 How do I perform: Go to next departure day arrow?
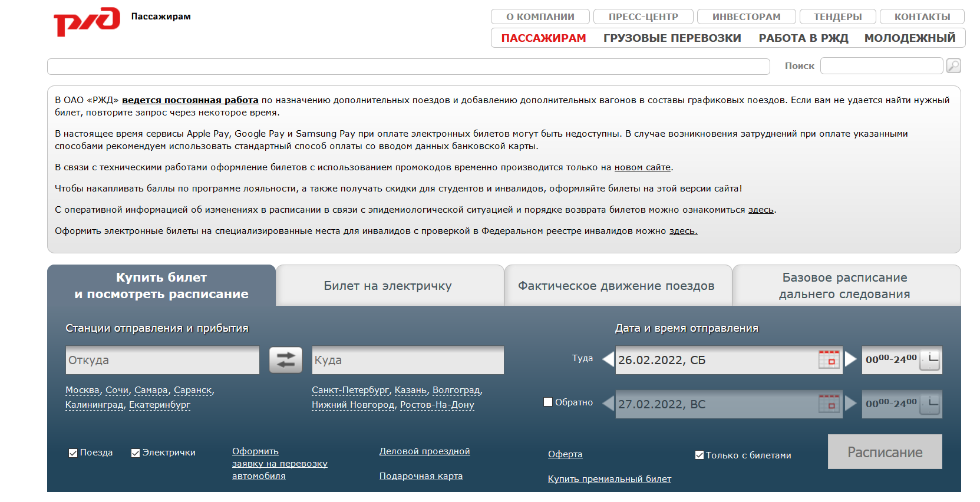point(850,359)
